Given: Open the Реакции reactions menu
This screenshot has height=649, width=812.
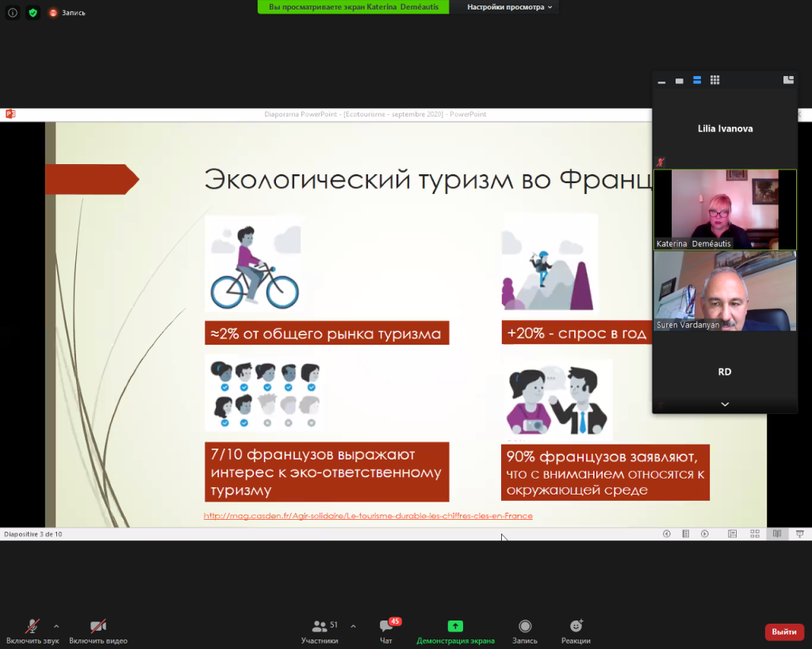Looking at the screenshot, I should [576, 631].
